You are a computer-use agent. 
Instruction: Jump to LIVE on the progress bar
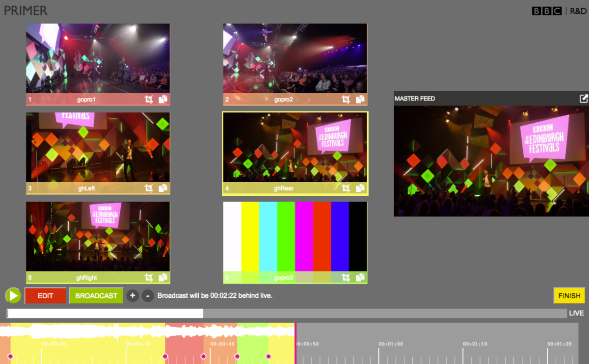(576, 313)
